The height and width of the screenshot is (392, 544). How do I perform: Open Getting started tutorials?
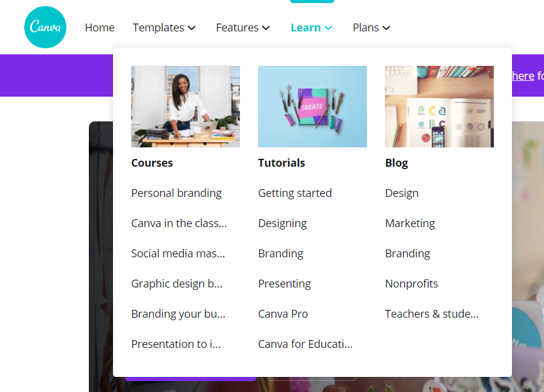295,193
